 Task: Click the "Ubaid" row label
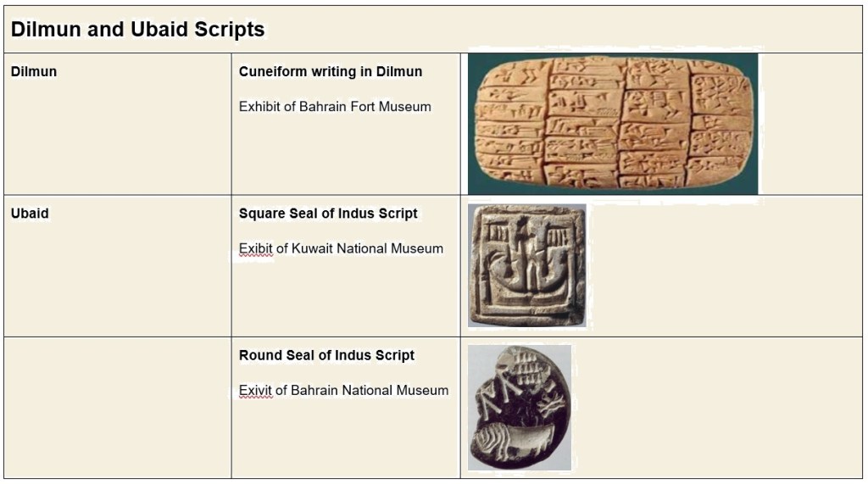(x=30, y=213)
